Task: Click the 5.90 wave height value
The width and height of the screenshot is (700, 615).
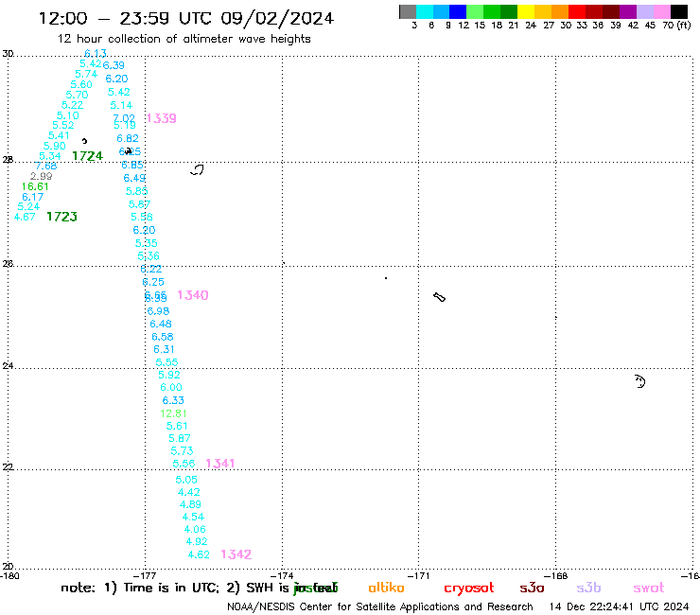Action: pyautogui.click(x=55, y=146)
